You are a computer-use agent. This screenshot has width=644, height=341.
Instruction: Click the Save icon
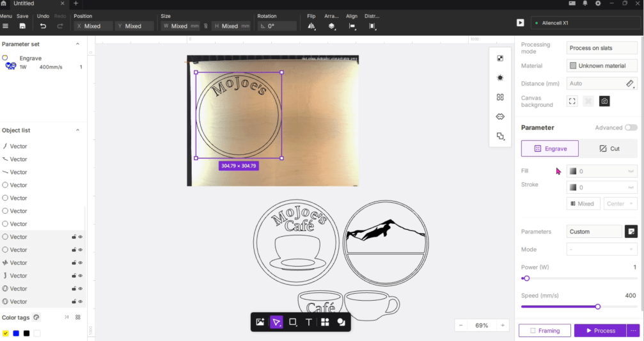22,26
